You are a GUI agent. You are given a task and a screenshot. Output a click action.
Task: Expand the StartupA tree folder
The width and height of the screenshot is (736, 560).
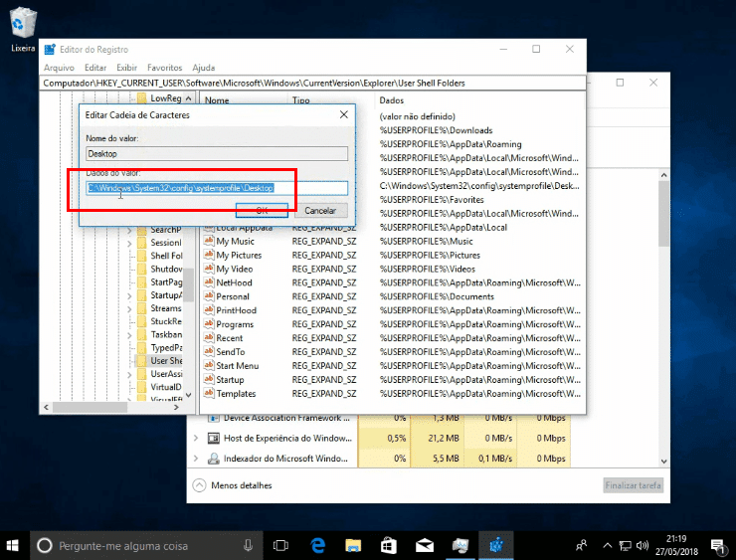(x=129, y=295)
